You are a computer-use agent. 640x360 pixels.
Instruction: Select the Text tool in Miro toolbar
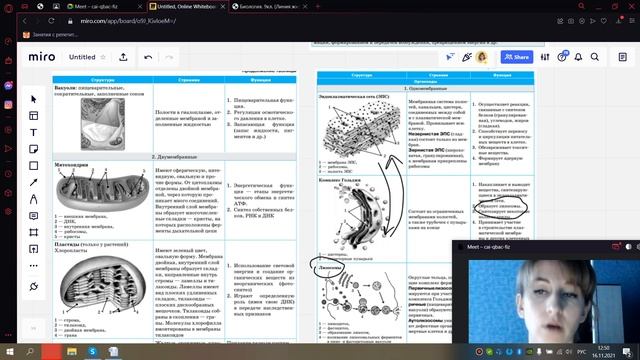tap(34, 132)
